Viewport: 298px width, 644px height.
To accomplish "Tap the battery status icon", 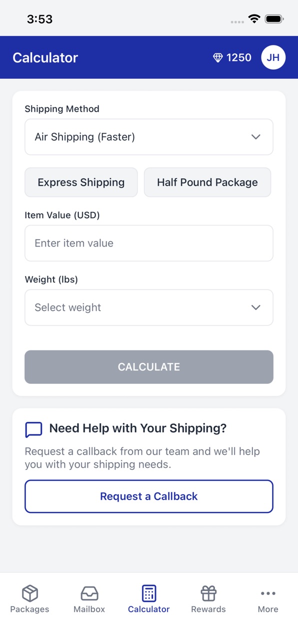I will (x=274, y=19).
